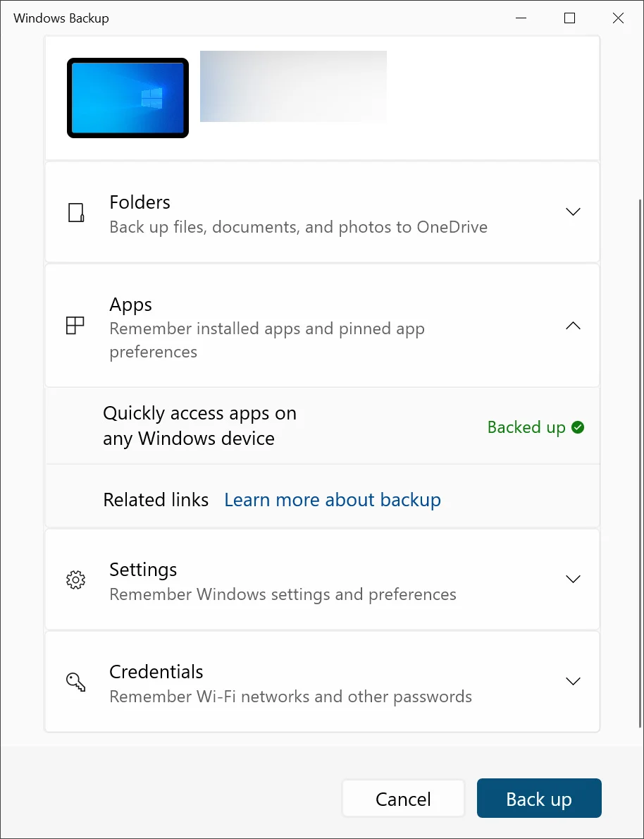Click the green Backed up checkmark icon
Screen dimensions: 644x839
pyautogui.click(x=577, y=427)
